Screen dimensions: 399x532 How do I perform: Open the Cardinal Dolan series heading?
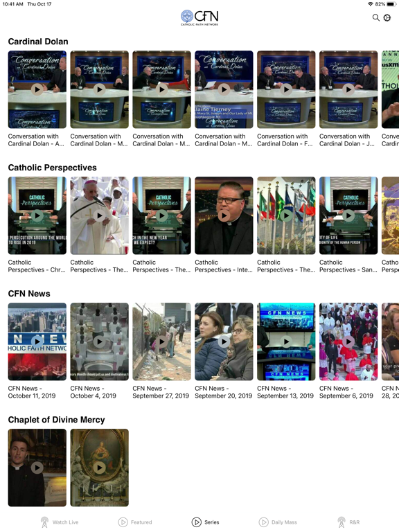click(x=38, y=42)
